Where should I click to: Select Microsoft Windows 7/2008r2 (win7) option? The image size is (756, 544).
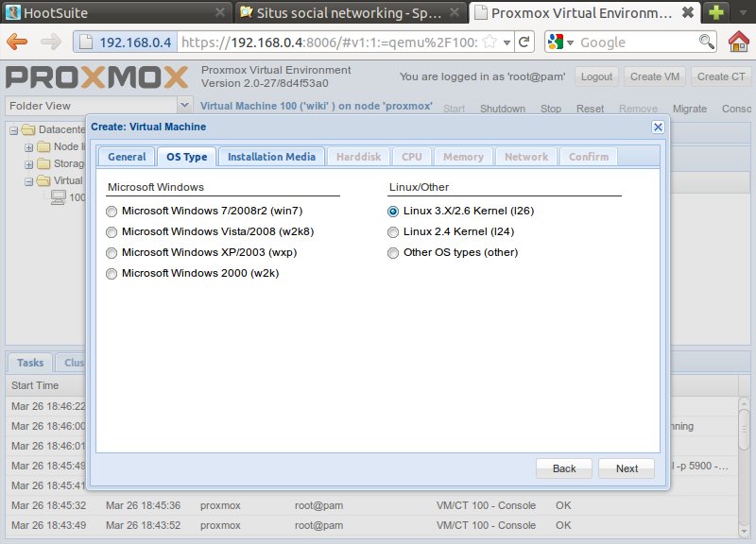click(113, 211)
